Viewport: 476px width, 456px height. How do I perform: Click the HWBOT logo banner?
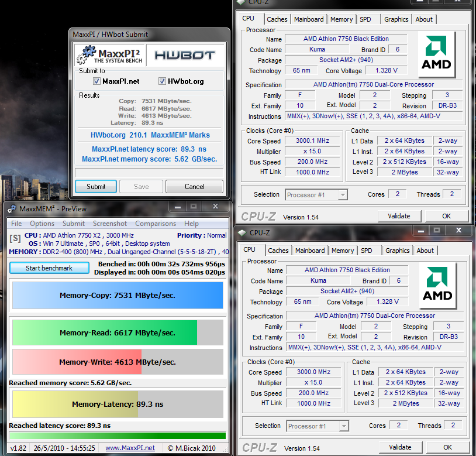click(x=185, y=55)
